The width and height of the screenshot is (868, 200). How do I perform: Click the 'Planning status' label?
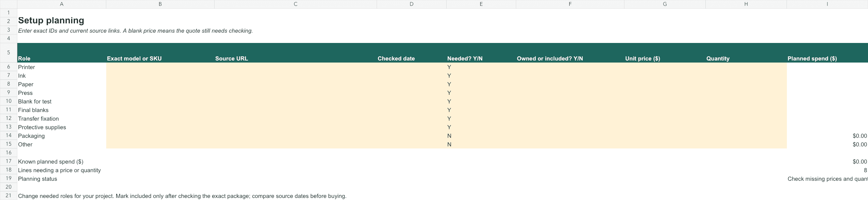37,179
